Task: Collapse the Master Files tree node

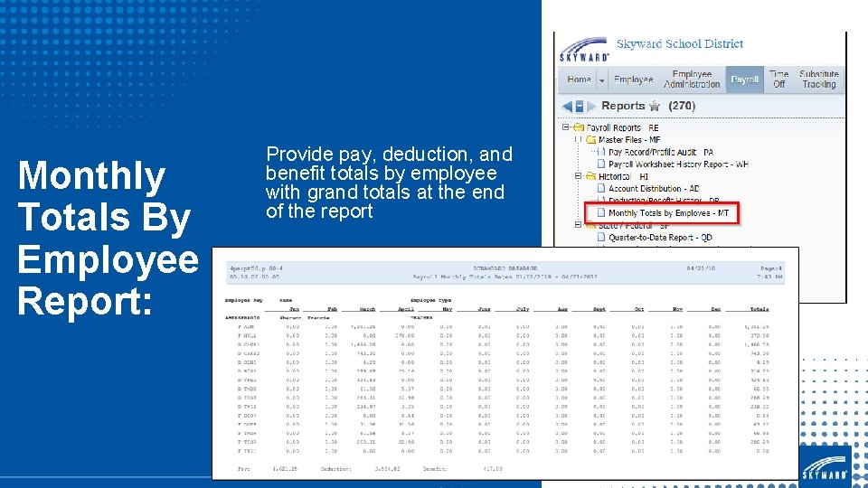Action: [578, 139]
